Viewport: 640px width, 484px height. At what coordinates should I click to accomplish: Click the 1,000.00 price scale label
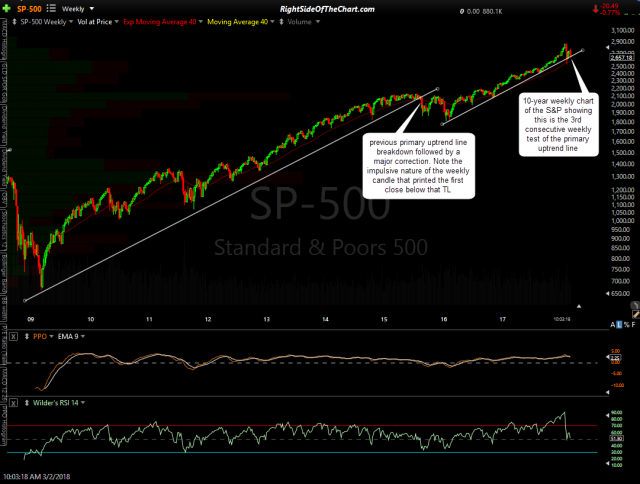622,221
